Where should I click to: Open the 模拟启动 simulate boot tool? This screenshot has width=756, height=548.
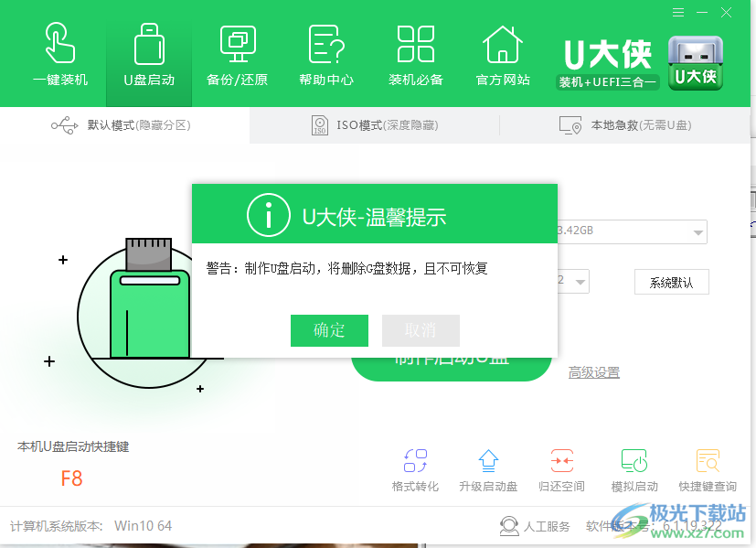[634, 471]
